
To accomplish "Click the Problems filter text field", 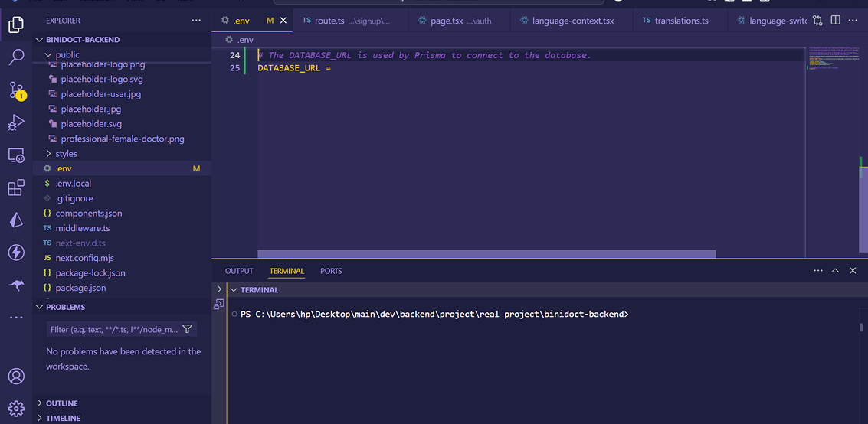I will 113,329.
